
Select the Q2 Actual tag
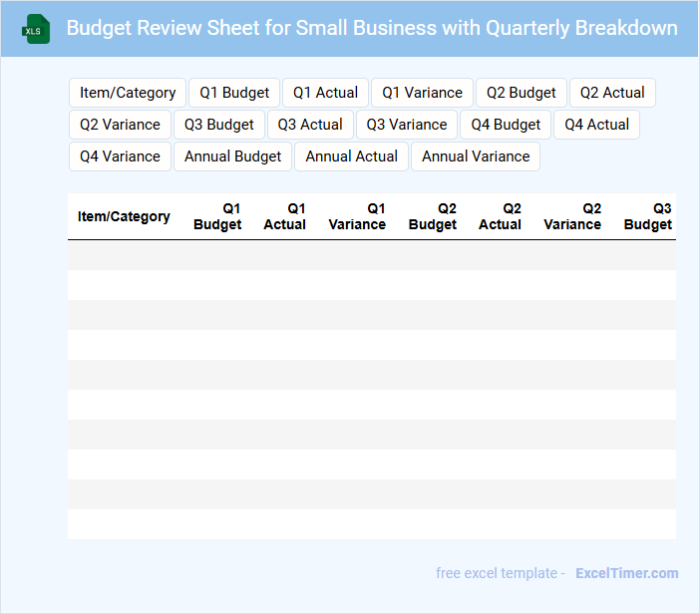(x=612, y=93)
